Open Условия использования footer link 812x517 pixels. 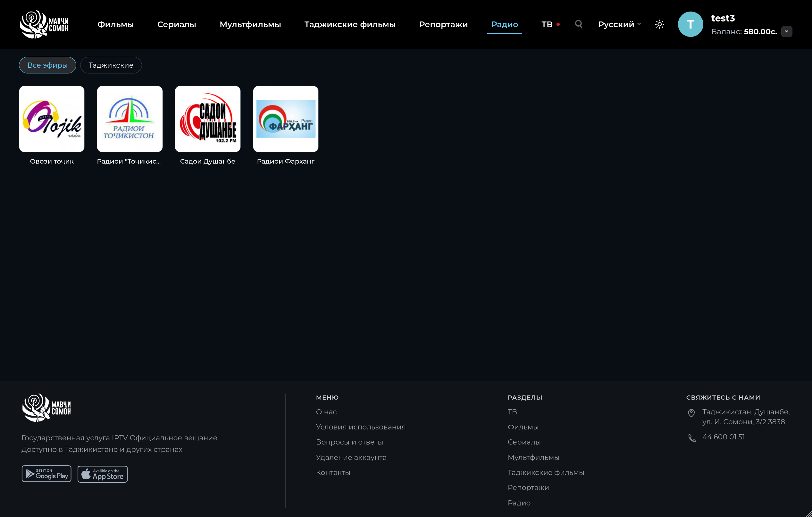(x=361, y=427)
